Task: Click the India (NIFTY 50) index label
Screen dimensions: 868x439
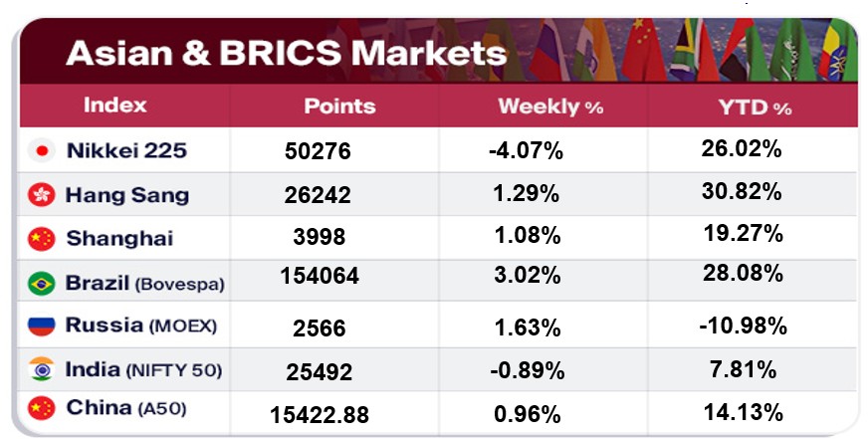Action: point(143,370)
